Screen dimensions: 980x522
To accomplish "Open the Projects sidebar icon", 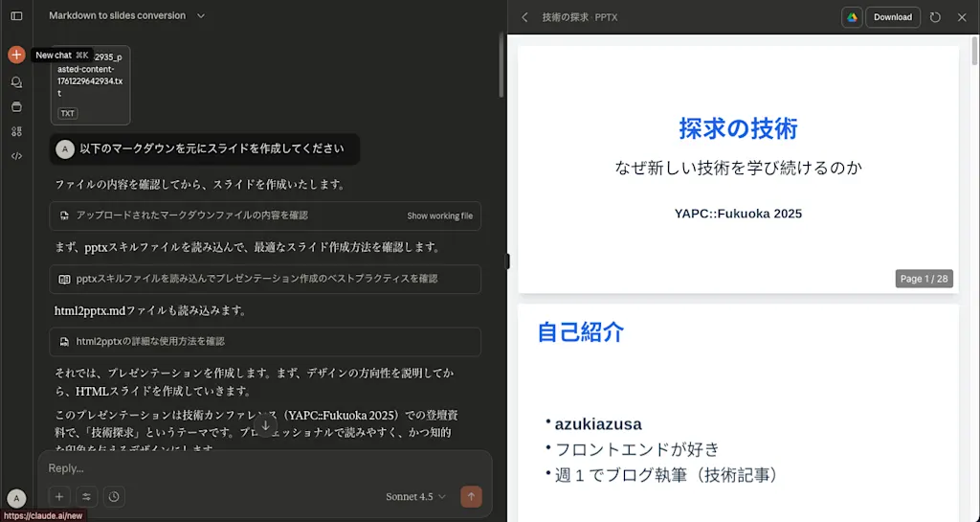I will (x=17, y=107).
